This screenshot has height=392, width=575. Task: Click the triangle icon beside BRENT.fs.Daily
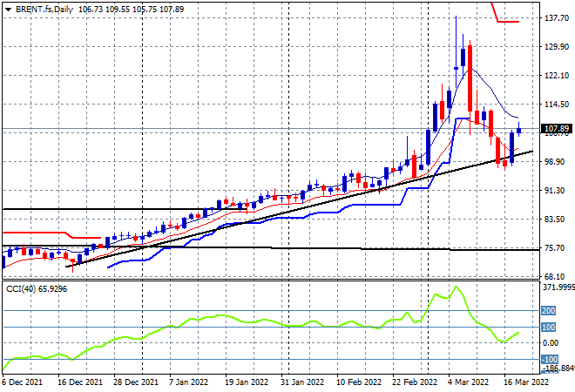[7, 7]
